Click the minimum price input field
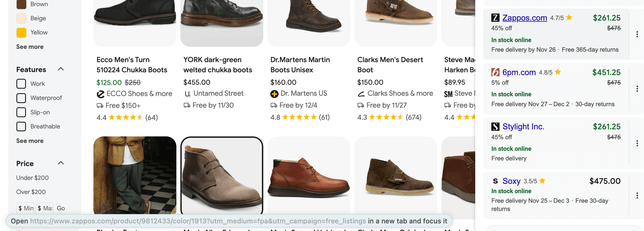 [x=26, y=208]
